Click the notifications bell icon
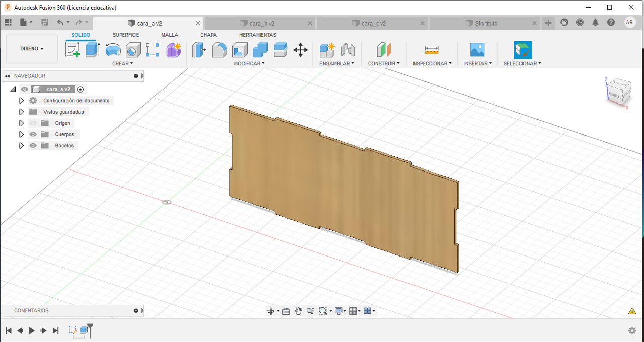Image resolution: width=644 pixels, height=342 pixels. (x=595, y=23)
